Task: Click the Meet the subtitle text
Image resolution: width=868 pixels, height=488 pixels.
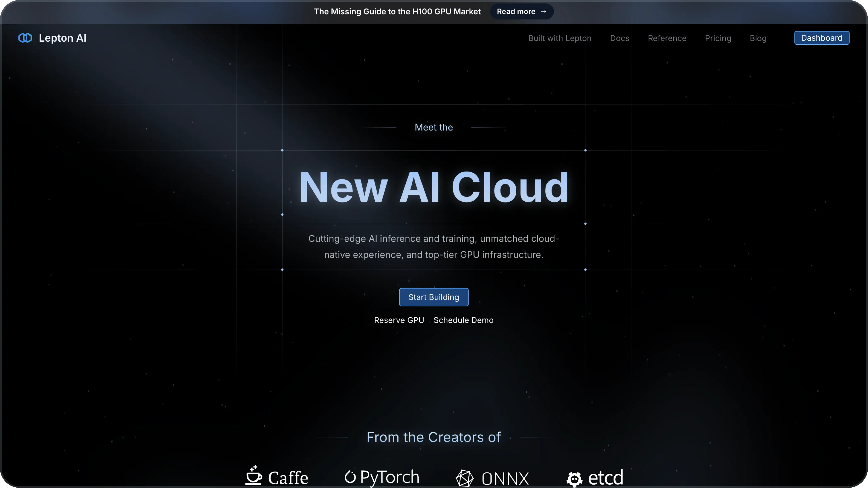Action: 434,127
